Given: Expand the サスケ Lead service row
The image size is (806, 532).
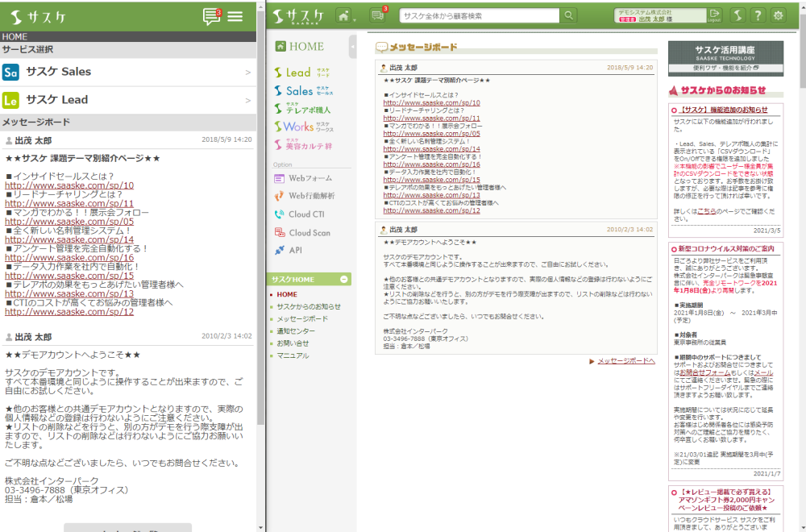Looking at the screenshot, I should coord(129,100).
